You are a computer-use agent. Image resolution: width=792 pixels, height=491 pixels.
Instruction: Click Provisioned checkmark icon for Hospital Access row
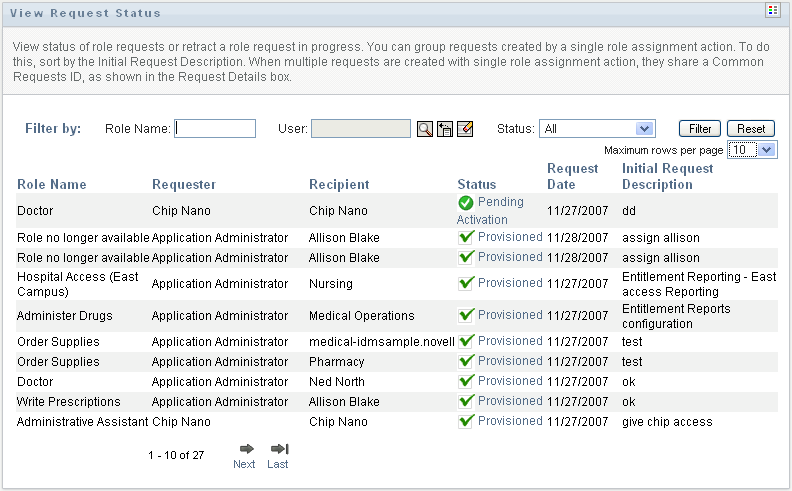tap(466, 283)
